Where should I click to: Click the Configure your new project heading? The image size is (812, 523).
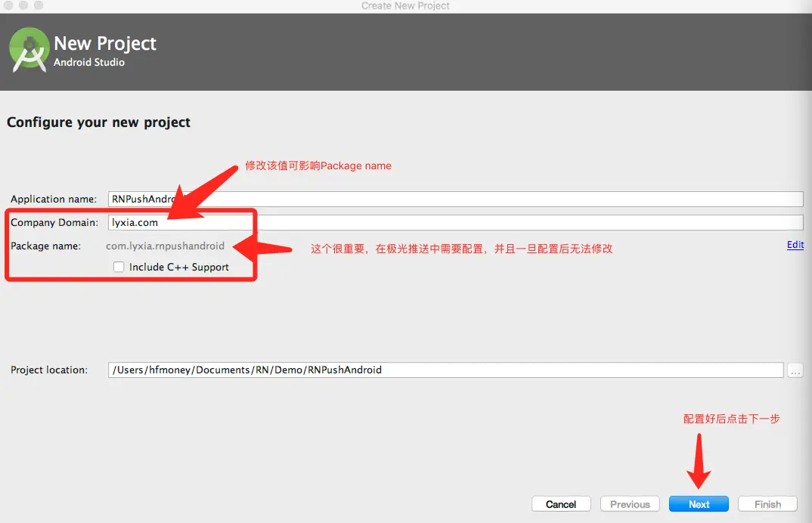pos(98,122)
